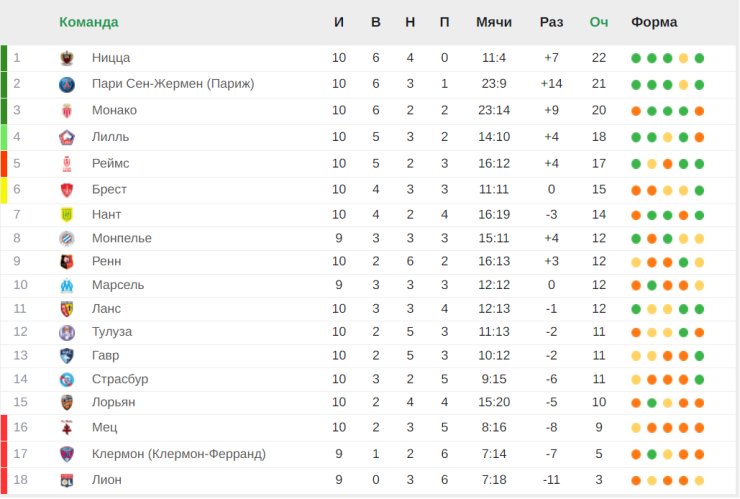This screenshot has width=740, height=499.
Task: Click the Клермон club crest
Action: click(67, 454)
